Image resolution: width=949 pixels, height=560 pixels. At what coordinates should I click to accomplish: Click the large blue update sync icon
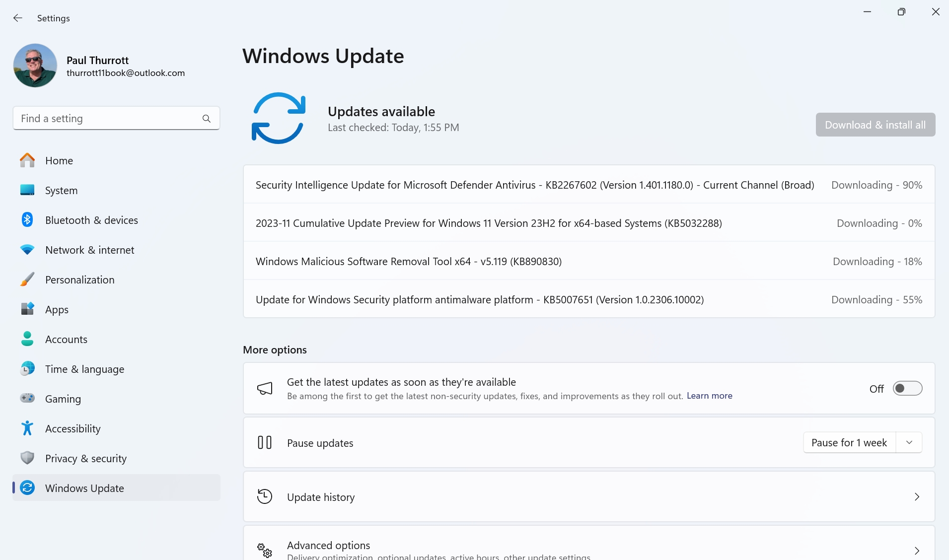click(279, 118)
